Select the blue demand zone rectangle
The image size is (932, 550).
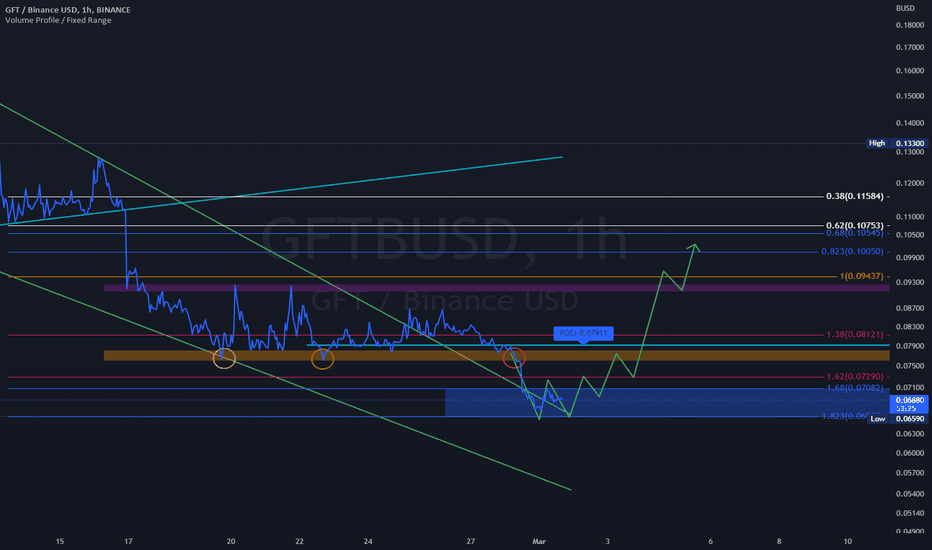pyautogui.click(x=667, y=403)
